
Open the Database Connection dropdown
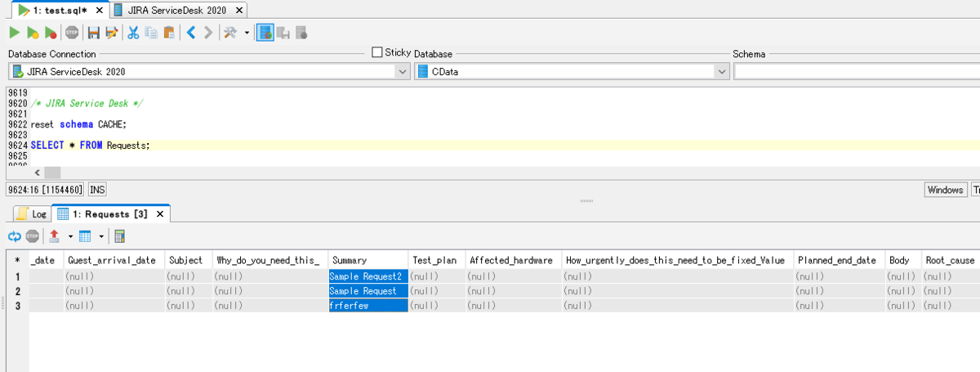point(402,71)
